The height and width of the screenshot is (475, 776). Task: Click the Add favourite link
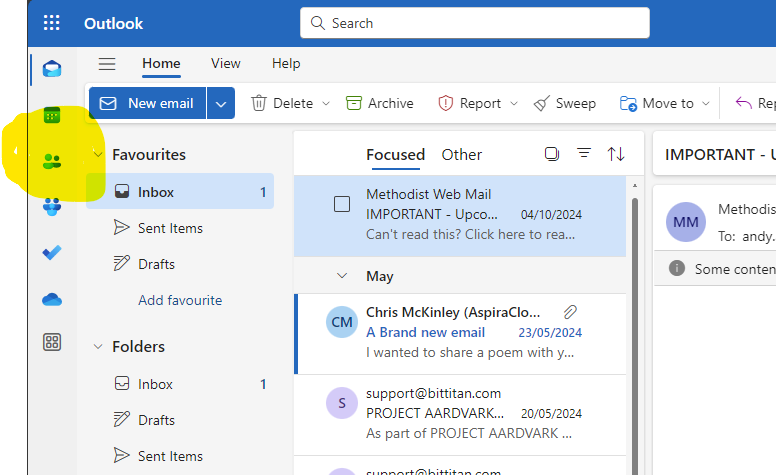click(180, 300)
